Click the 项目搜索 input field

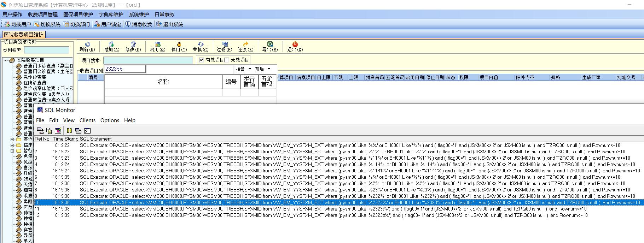[x=148, y=60]
